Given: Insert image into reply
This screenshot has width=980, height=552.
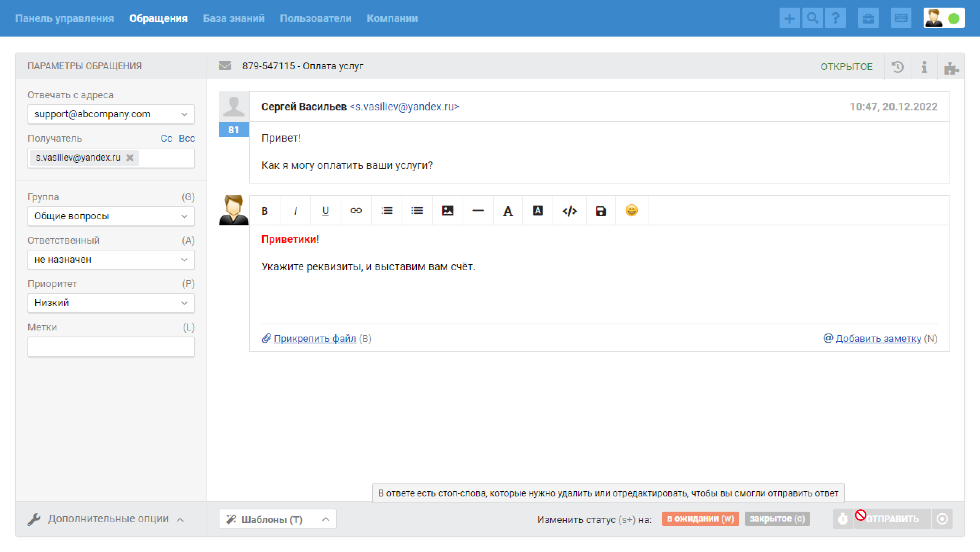Looking at the screenshot, I should pyautogui.click(x=448, y=211).
